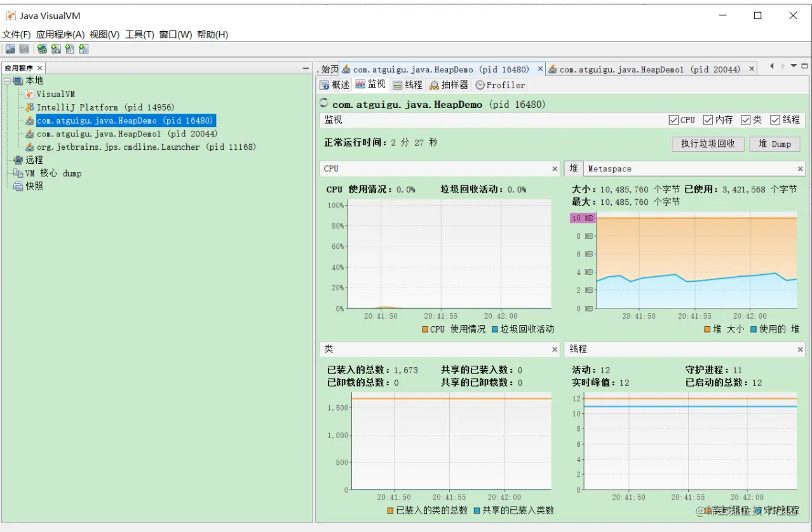812x532 pixels.
Task: Toggle the 线程 threads checkbox
Action: tap(775, 119)
